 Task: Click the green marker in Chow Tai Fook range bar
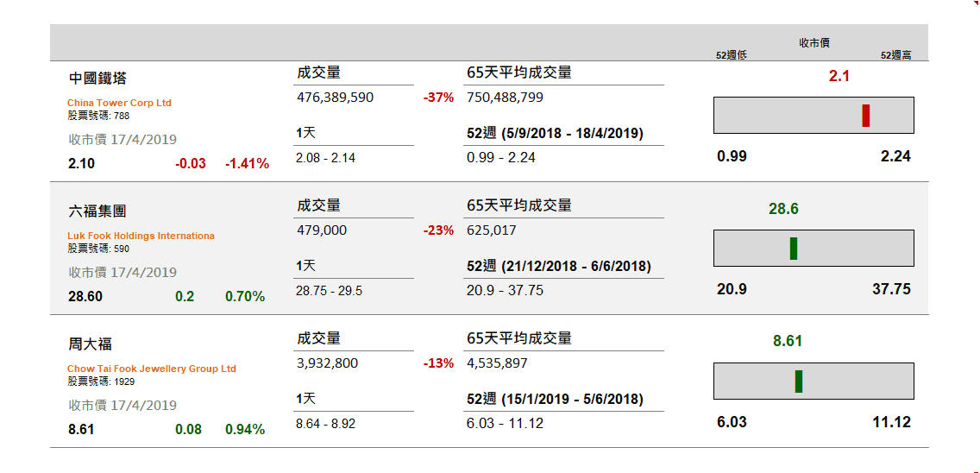[x=799, y=381]
